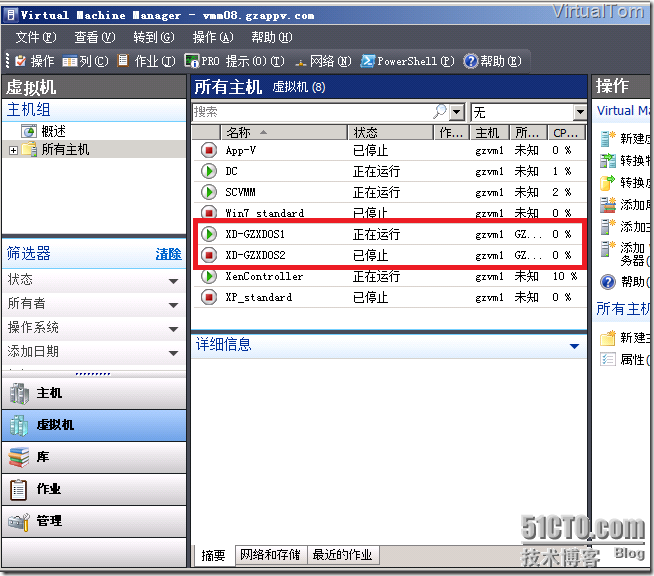
Task: Open the 帮助 menu in menu bar
Action: click(272, 38)
